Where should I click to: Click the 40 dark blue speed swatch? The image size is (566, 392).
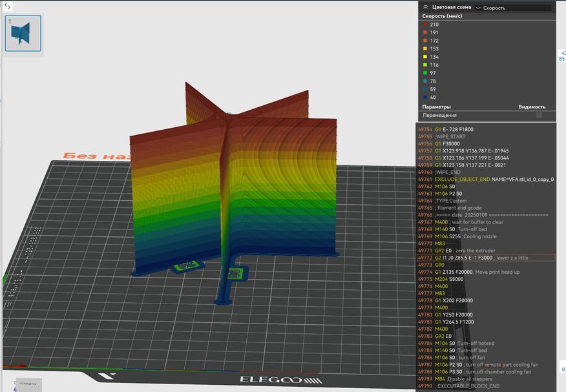(x=424, y=98)
